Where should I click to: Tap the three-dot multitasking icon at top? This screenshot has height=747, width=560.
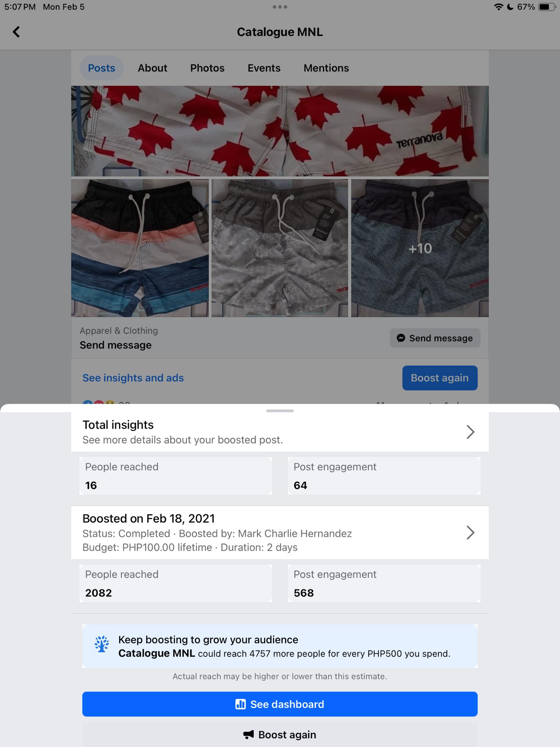(280, 7)
